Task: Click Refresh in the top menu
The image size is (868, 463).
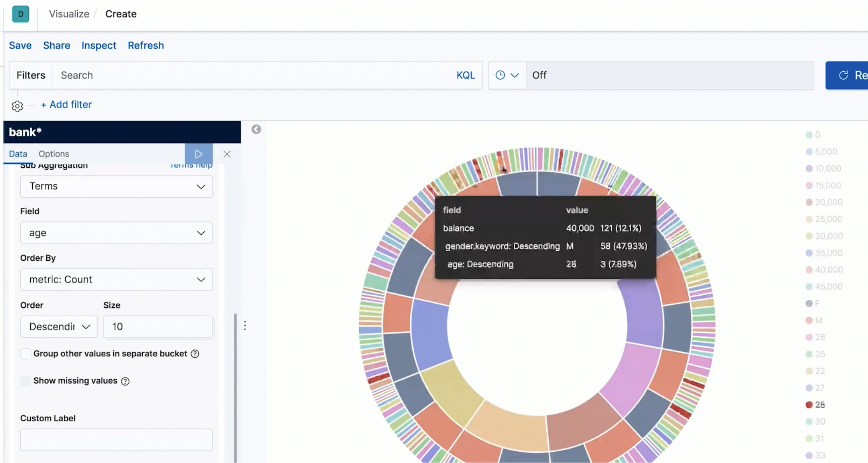Action: (146, 46)
